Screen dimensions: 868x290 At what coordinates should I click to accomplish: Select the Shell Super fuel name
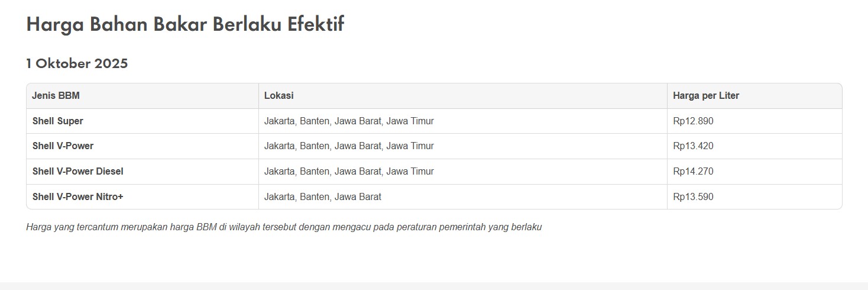tap(58, 121)
